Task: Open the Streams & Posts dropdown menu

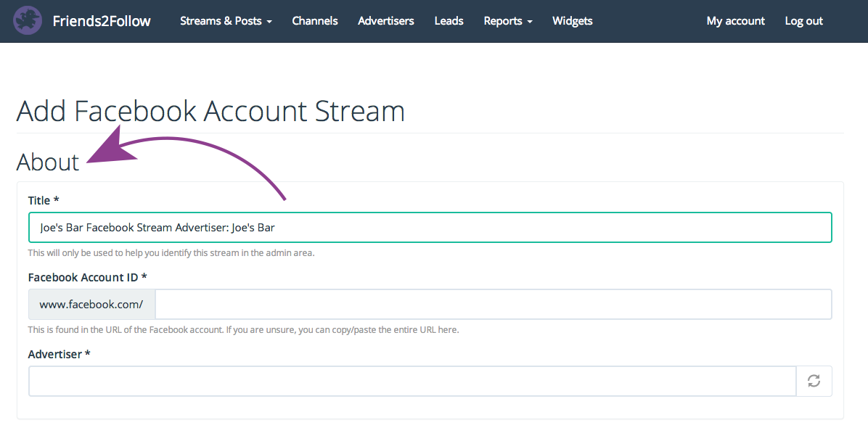Action: coord(226,21)
